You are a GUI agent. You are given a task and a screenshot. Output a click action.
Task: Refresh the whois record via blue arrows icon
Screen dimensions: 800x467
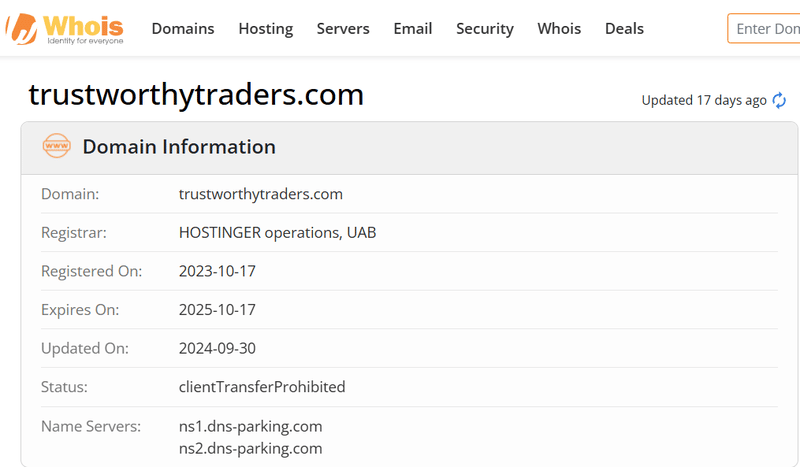(779, 101)
